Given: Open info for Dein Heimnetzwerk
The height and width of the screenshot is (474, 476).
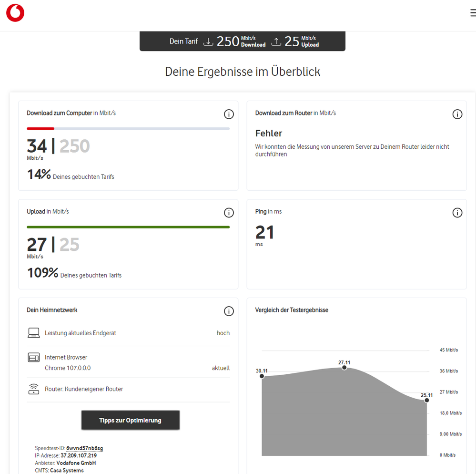Looking at the screenshot, I should pos(229,311).
